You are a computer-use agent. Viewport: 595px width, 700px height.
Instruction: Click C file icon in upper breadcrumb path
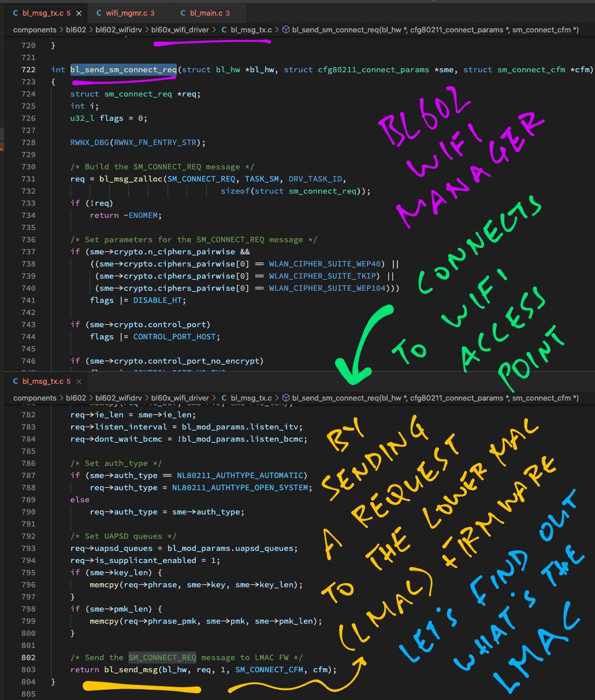click(224, 29)
